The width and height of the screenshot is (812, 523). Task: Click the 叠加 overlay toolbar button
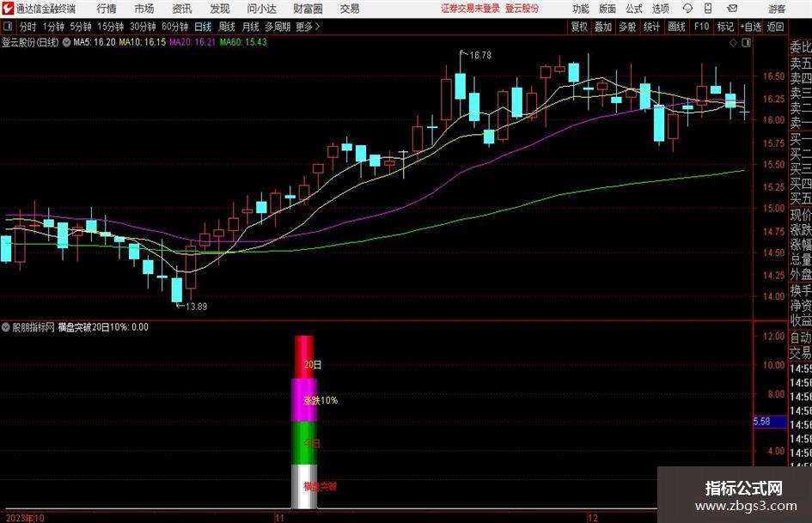coord(603,27)
